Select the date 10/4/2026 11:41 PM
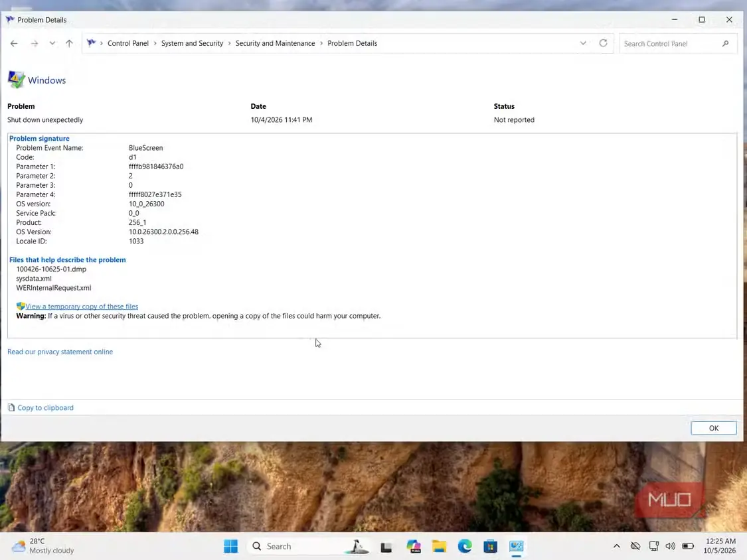Screen dimensions: 747x560 tap(282, 120)
